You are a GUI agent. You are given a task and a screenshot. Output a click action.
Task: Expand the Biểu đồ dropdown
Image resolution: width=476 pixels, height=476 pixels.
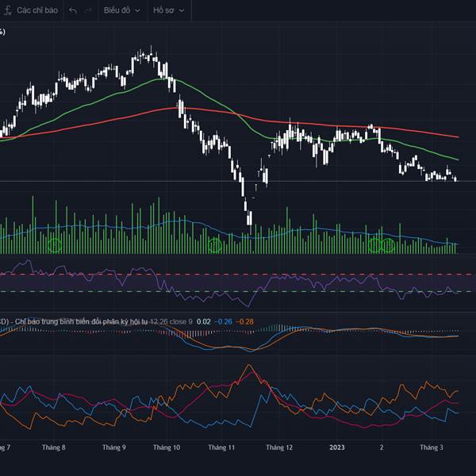[x=121, y=10]
